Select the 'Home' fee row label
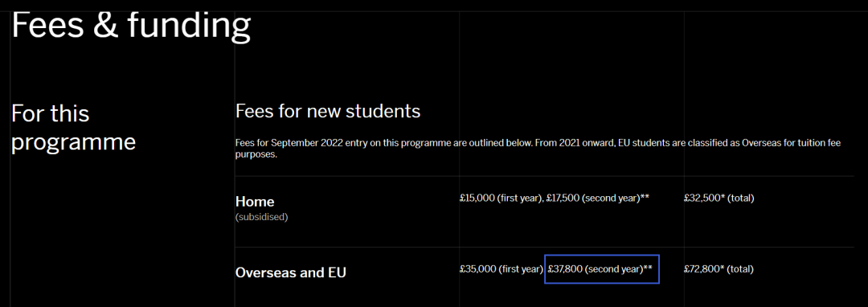Viewport: 868px width, 307px height. click(255, 202)
